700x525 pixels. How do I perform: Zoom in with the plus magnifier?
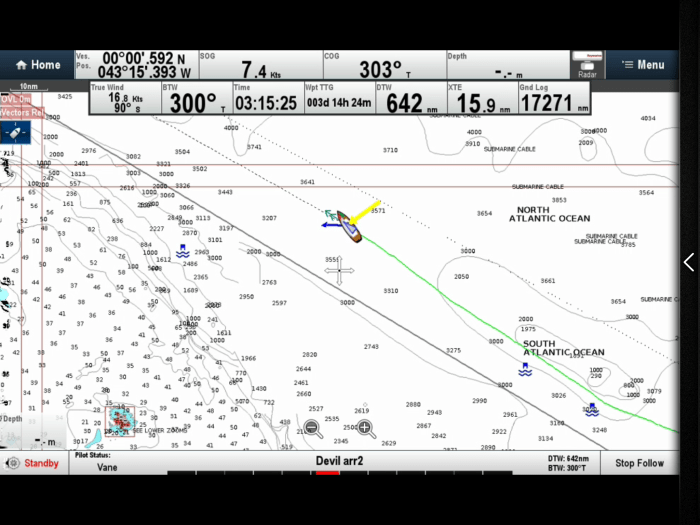coord(365,428)
